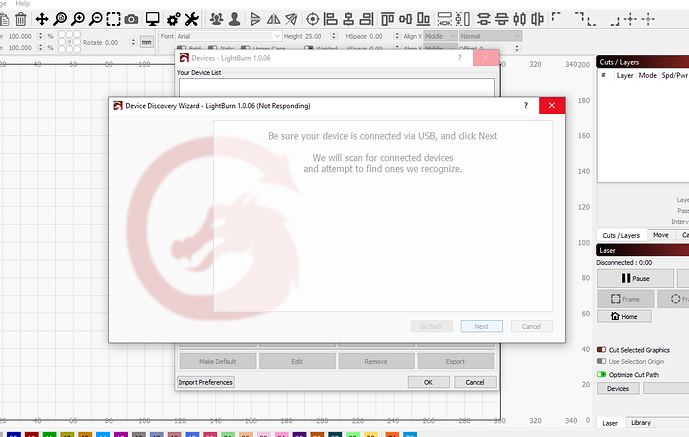
Task: Open the camera capture tool
Action: [x=131, y=19]
